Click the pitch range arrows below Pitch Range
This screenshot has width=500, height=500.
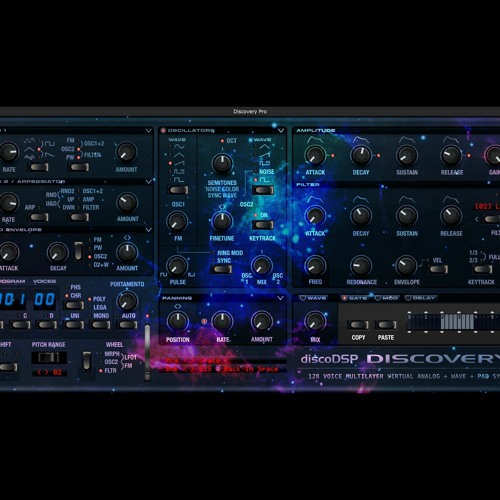(43, 372)
